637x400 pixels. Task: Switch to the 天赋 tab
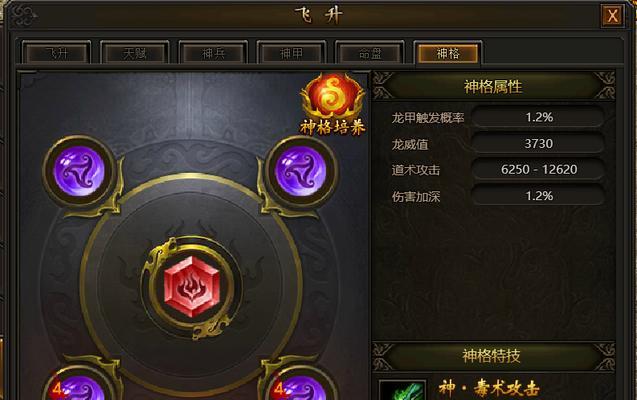(134, 53)
